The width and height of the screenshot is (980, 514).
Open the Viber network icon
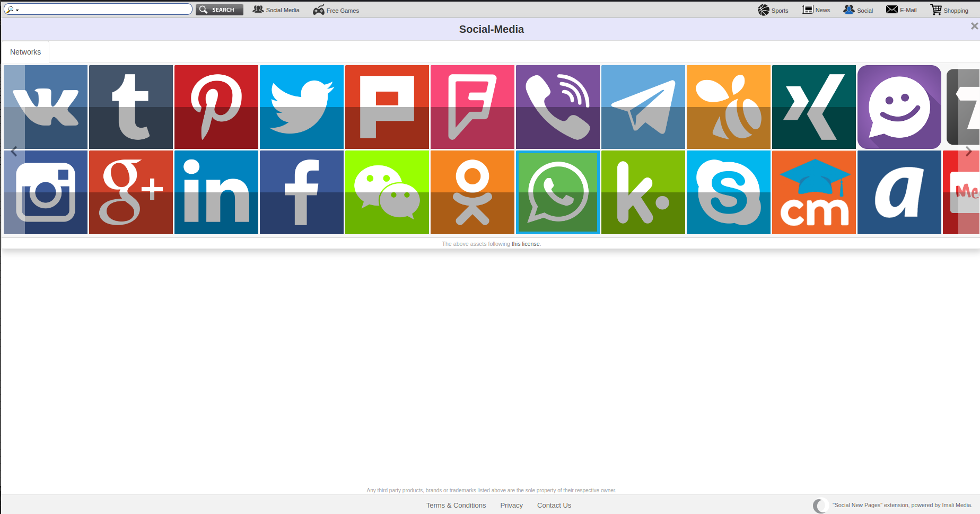(557, 107)
